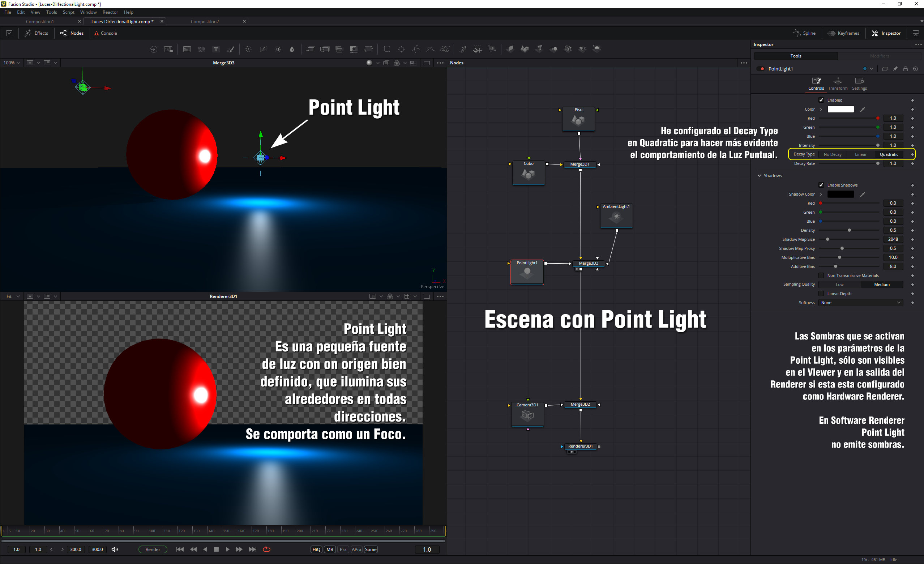Open the 100% zoom dropdown in viewer
The image size is (924, 564).
point(12,63)
